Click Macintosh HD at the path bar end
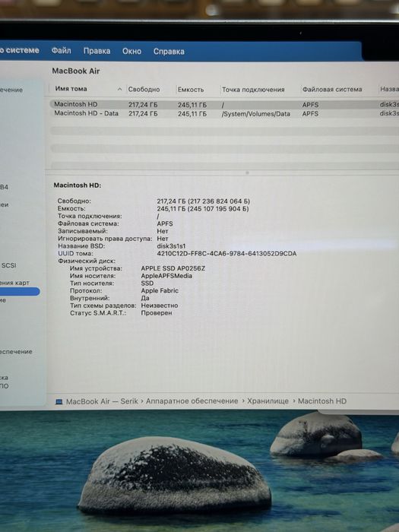This screenshot has height=532, width=399. (322, 401)
